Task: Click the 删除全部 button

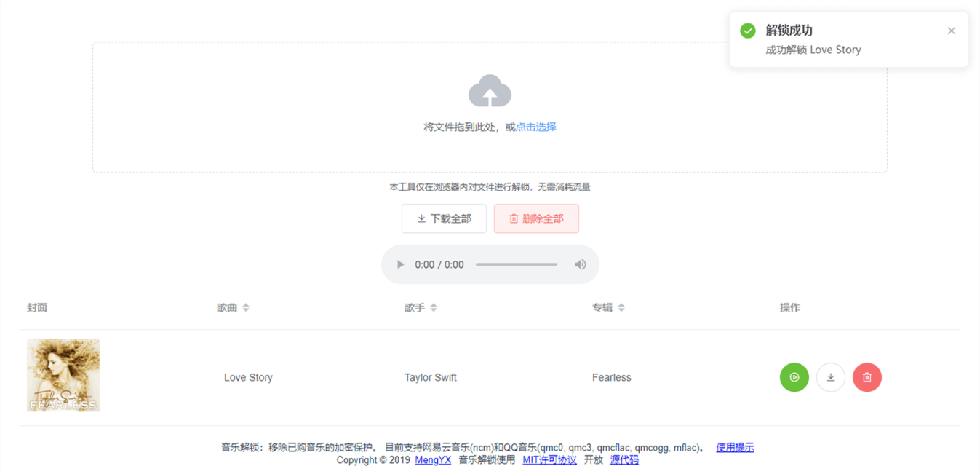Action: (536, 218)
